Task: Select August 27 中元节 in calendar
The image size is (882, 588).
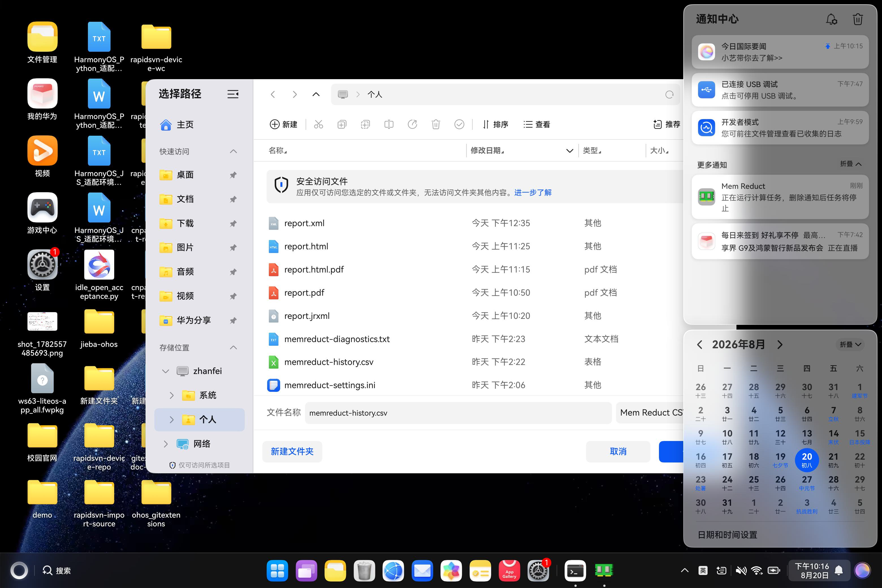Action: (807, 483)
